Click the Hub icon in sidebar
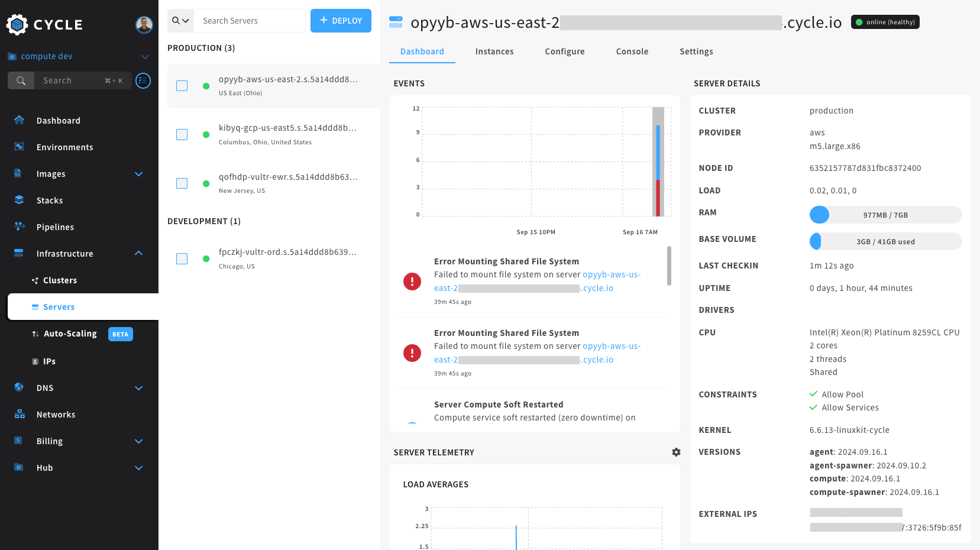Viewport: 980px width, 550px height. pos(19,467)
